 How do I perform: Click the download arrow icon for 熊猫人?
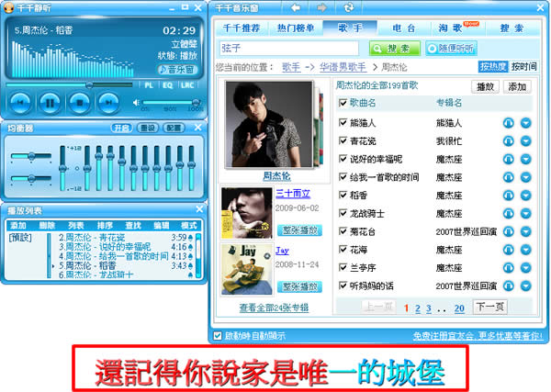525,123
